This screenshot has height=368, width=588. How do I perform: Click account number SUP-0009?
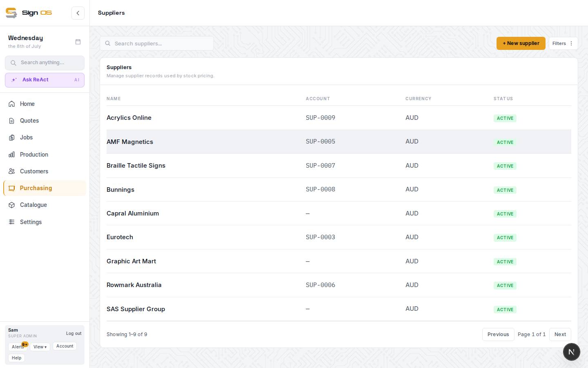(321, 118)
